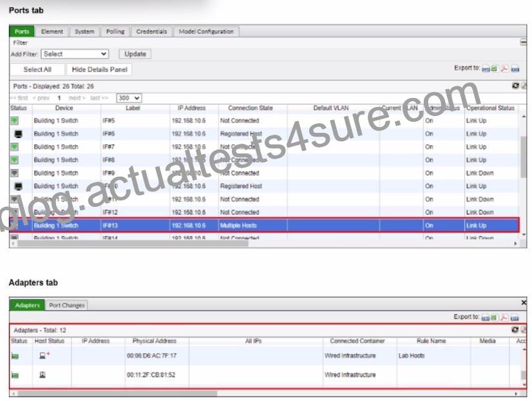Click Hide Details Panel button
This screenshot has height=401, width=532.
coord(99,70)
